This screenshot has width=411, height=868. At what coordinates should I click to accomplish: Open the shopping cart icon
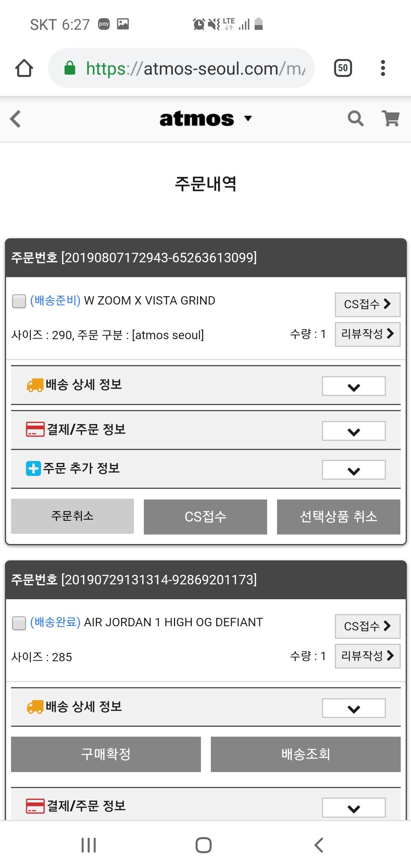coord(390,118)
